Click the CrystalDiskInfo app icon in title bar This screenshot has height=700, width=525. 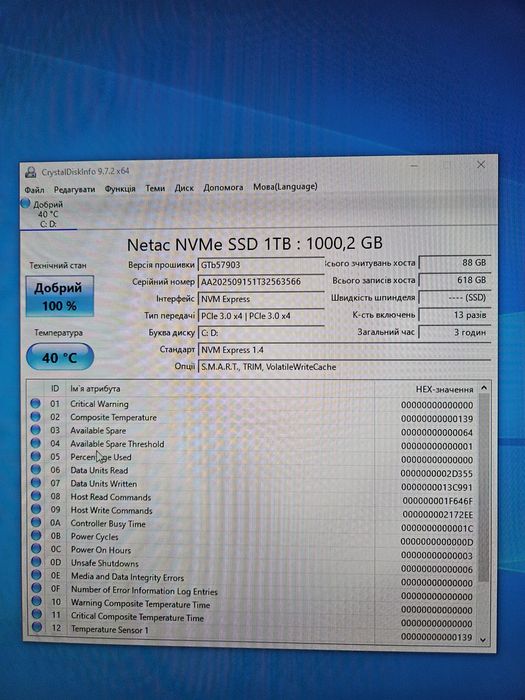[31, 172]
